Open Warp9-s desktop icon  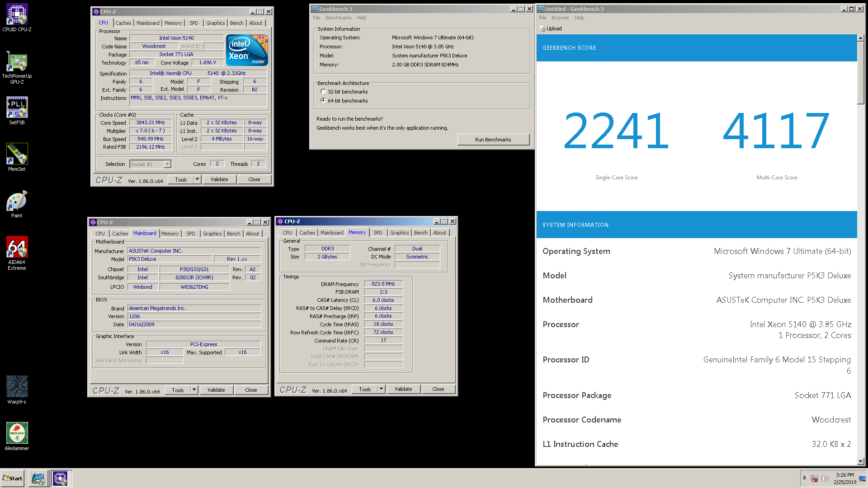[x=17, y=390]
